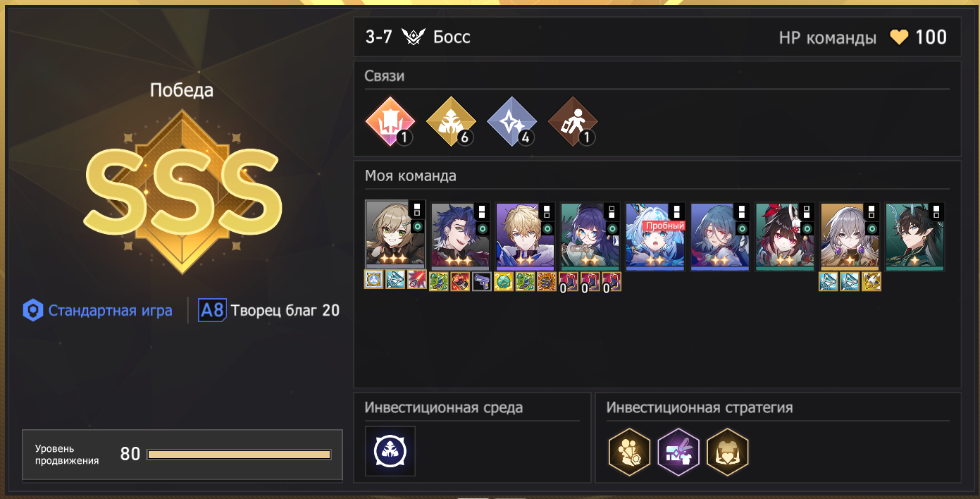This screenshot has height=499, width=980.
Task: Click the 'A8 Творец благ 20' difficulty label
Action: (269, 310)
